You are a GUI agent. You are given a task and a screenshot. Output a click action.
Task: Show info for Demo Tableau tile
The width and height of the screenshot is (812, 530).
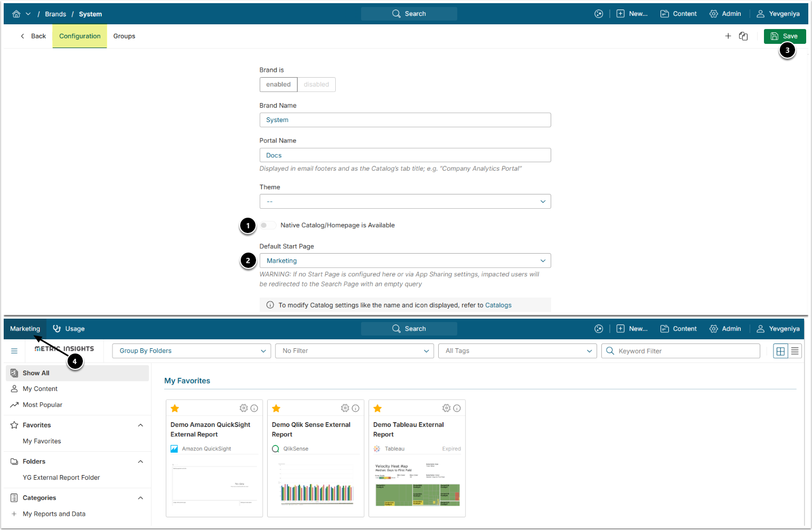(x=457, y=408)
